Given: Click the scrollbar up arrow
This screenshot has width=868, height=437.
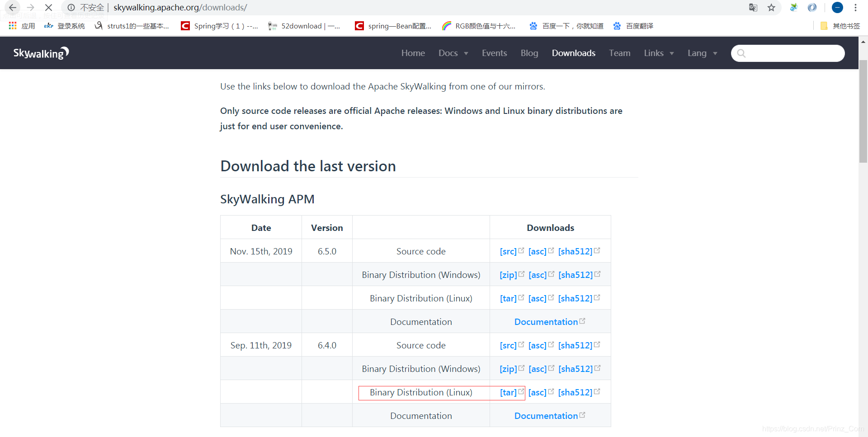Looking at the screenshot, I should point(863,42).
